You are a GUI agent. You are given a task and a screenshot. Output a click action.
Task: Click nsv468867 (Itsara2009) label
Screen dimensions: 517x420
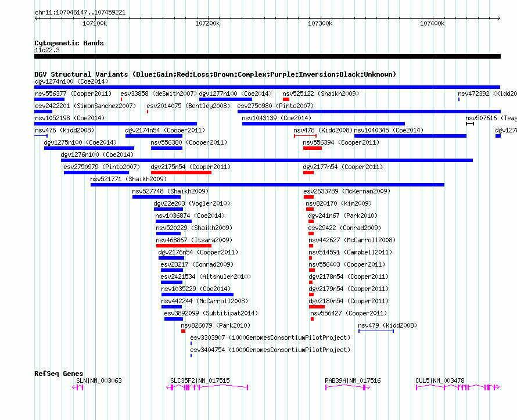194,240
